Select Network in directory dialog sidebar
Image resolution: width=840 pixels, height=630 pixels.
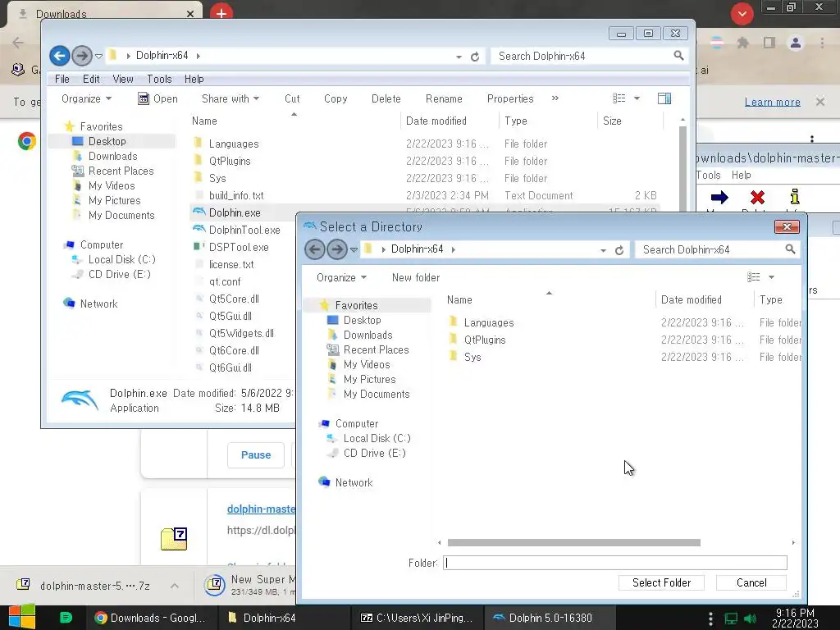[354, 482]
